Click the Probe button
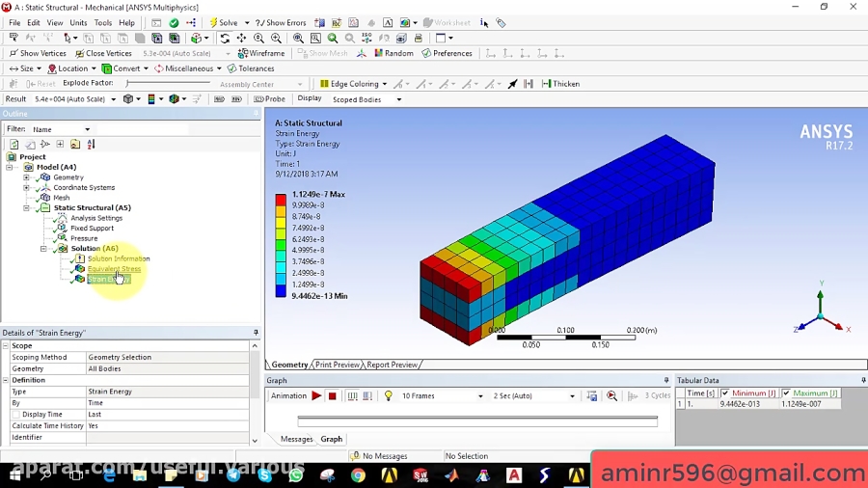Screen dimensions: 868x488 pyautogui.click(x=270, y=99)
